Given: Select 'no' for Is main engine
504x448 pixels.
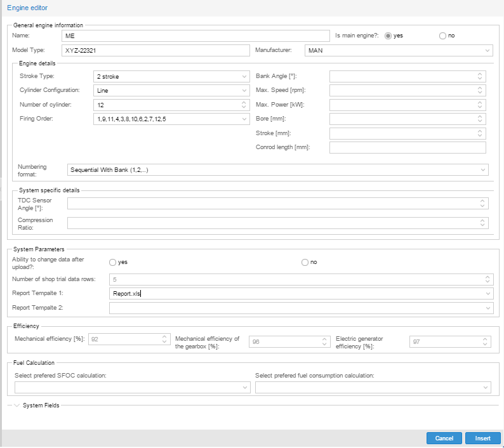Looking at the screenshot, I should tap(442, 36).
